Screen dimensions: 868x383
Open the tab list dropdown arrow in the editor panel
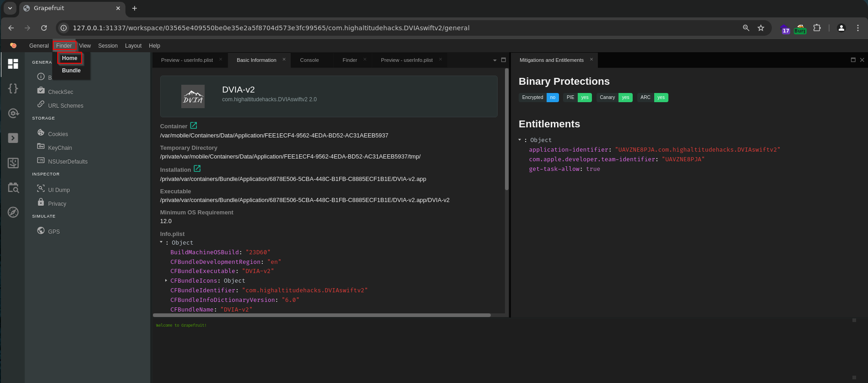(495, 60)
